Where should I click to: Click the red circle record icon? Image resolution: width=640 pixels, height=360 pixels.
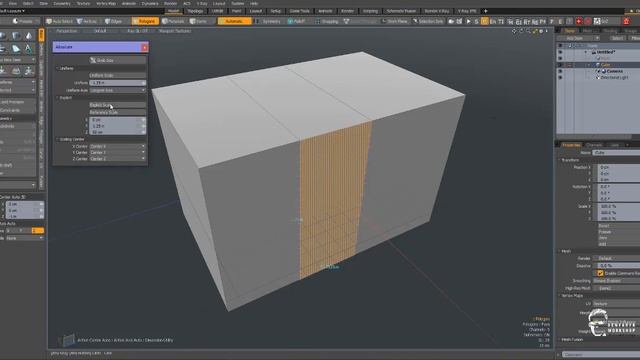588,21
